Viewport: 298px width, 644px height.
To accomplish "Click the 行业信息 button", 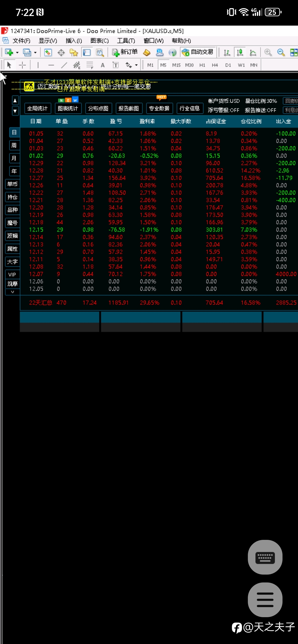I will pos(190,108).
